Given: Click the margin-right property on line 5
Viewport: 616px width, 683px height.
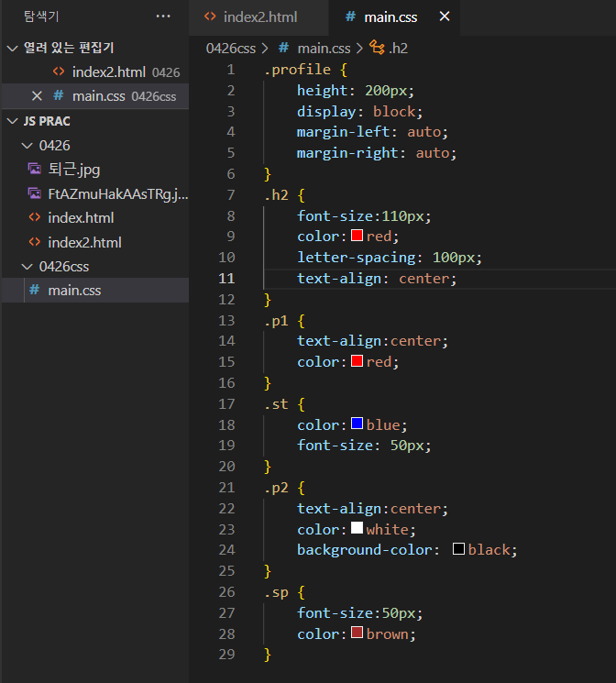Looking at the screenshot, I should 347,153.
